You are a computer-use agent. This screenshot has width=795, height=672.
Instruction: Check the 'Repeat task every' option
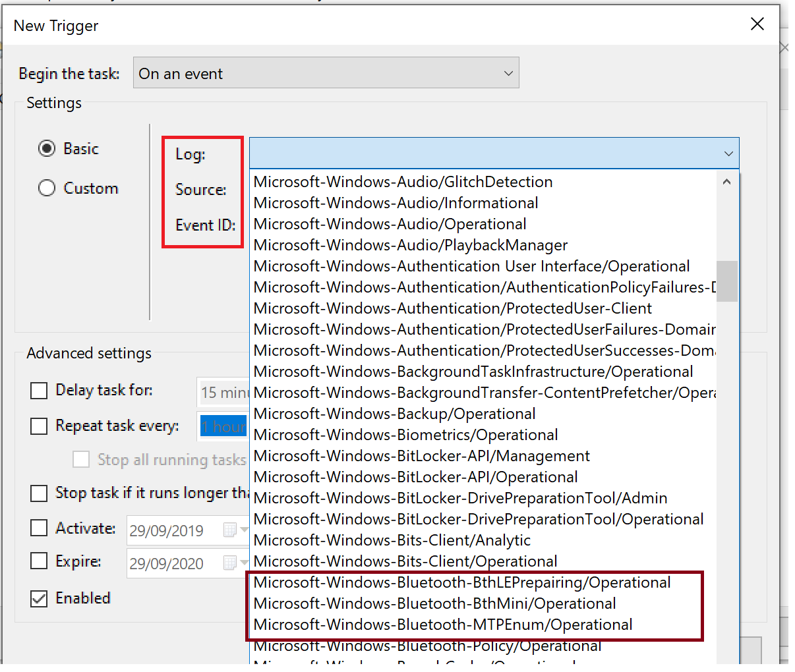[x=38, y=426]
